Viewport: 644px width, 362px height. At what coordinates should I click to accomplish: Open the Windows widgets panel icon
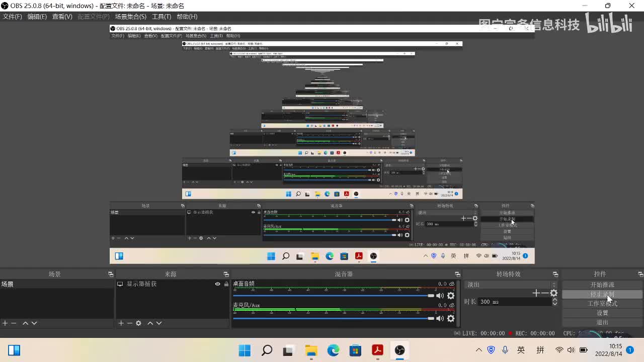(14, 350)
